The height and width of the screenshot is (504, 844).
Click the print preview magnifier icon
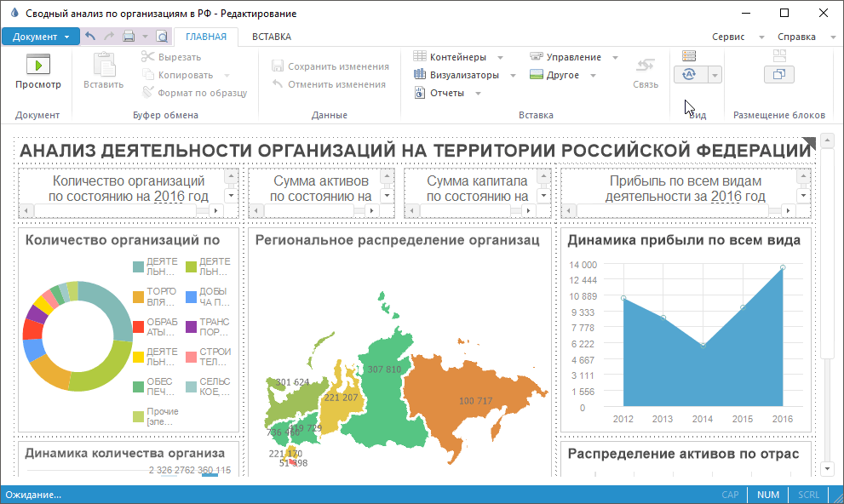click(x=162, y=37)
